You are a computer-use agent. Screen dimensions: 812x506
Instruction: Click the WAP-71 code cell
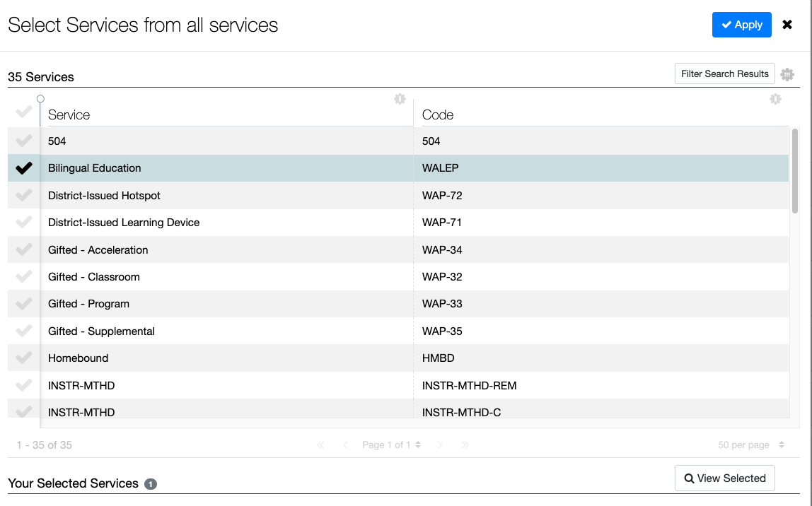click(x=442, y=223)
